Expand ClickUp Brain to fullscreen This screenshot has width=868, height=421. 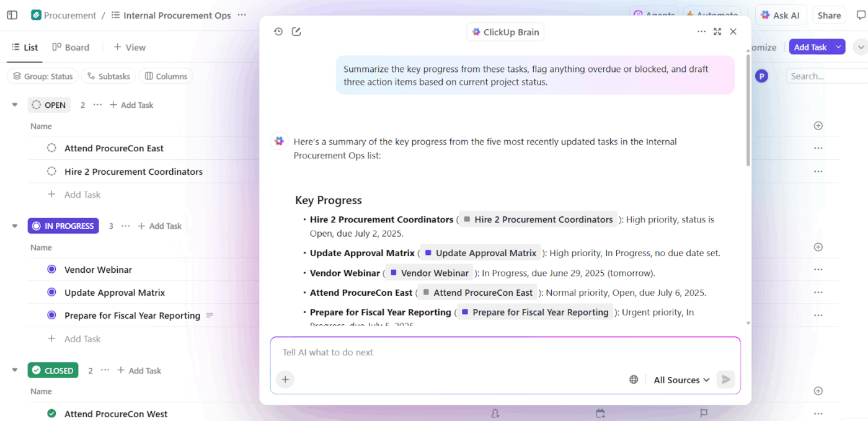coord(717,31)
